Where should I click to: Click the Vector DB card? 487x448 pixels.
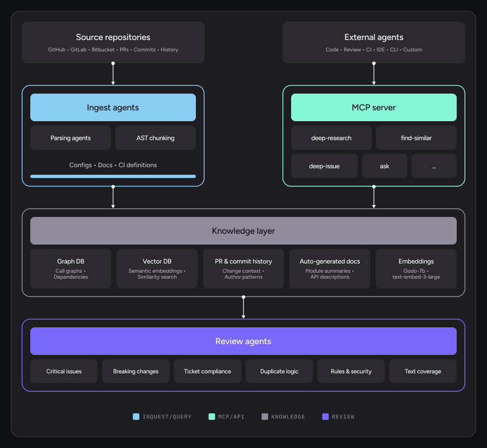pos(157,268)
